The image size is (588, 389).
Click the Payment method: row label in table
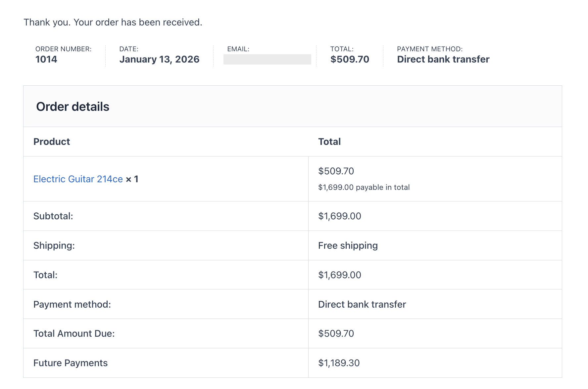[72, 304]
